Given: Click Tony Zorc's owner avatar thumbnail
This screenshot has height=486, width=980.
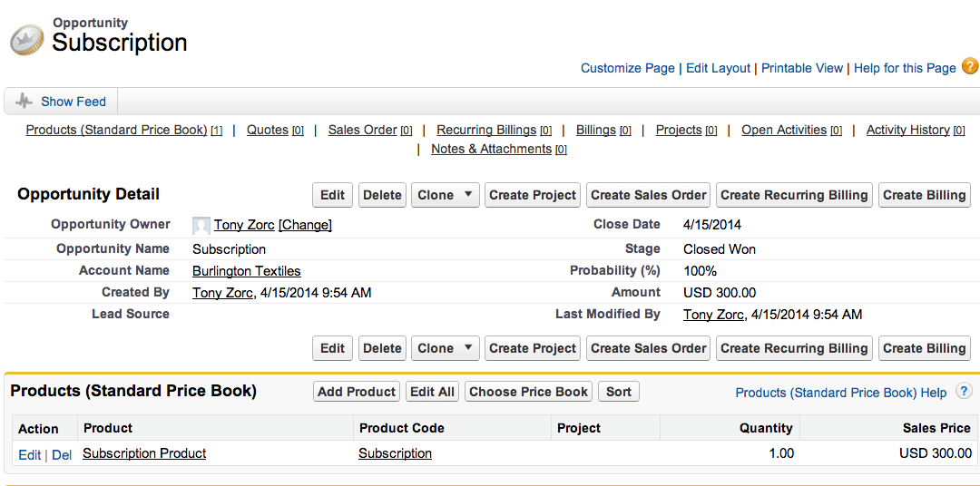Looking at the screenshot, I should pyautogui.click(x=201, y=226).
